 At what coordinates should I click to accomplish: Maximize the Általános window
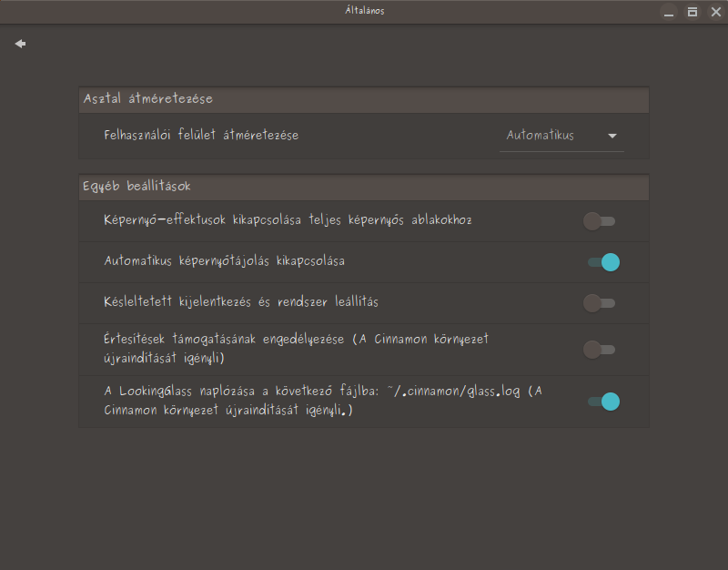[x=693, y=12]
